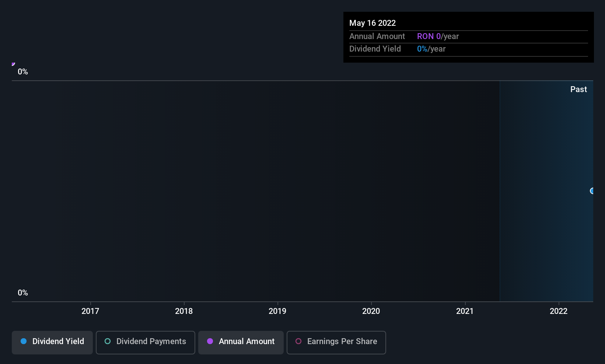Click the Past label in the shaded region
This screenshot has width=605, height=364.
coord(578,90)
